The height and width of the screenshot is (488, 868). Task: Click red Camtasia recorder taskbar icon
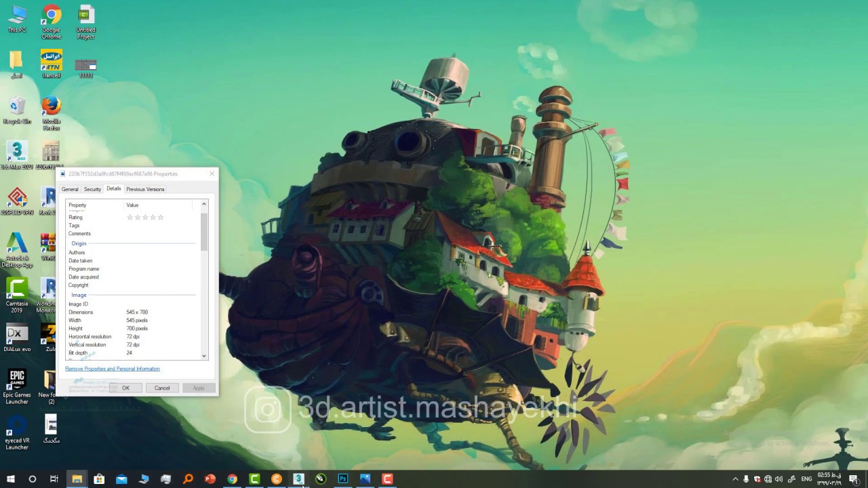[387, 479]
